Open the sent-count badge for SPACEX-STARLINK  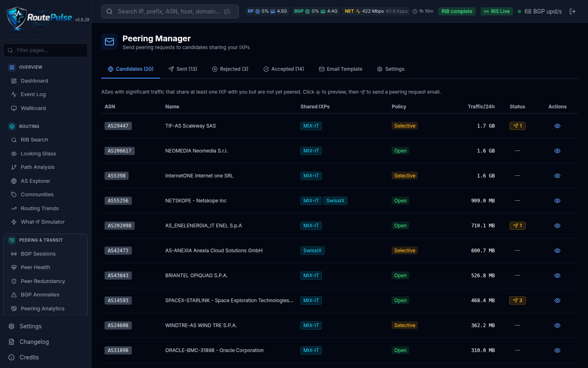[517, 301]
